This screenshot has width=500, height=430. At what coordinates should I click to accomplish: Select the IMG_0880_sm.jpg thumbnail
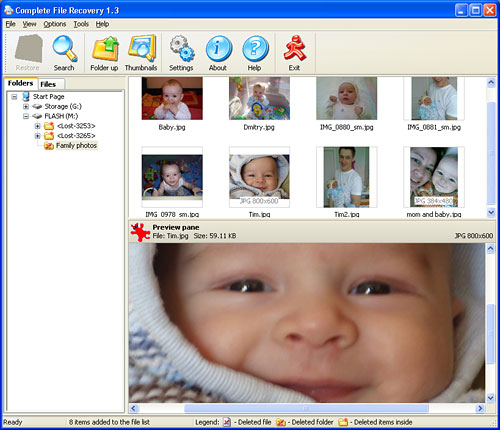(x=347, y=98)
